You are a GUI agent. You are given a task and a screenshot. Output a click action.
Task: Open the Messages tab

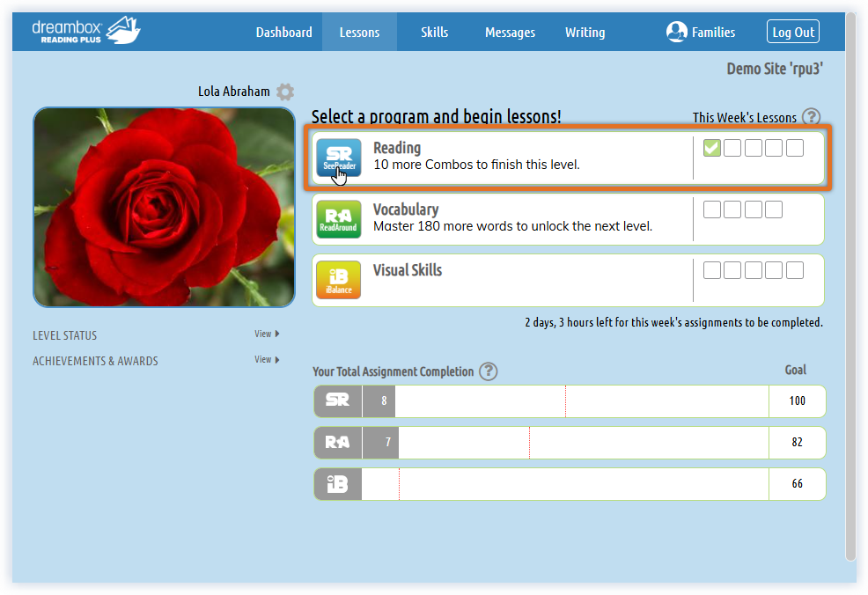tap(510, 32)
